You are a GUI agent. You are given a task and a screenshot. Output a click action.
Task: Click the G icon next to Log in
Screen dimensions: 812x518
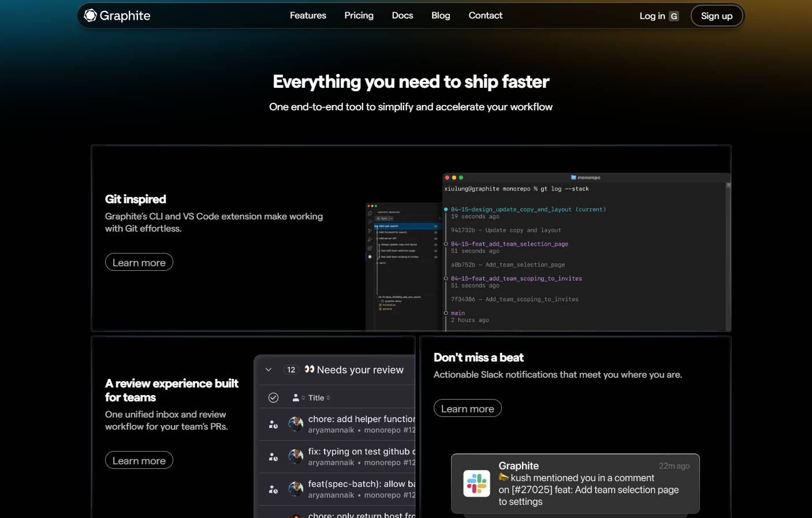tap(675, 16)
